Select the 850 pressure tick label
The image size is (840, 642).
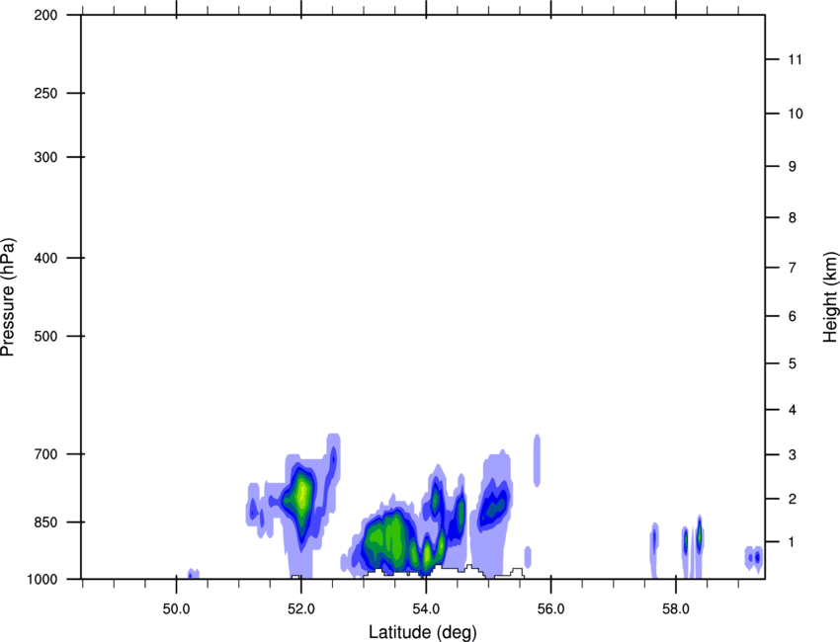click(42, 522)
